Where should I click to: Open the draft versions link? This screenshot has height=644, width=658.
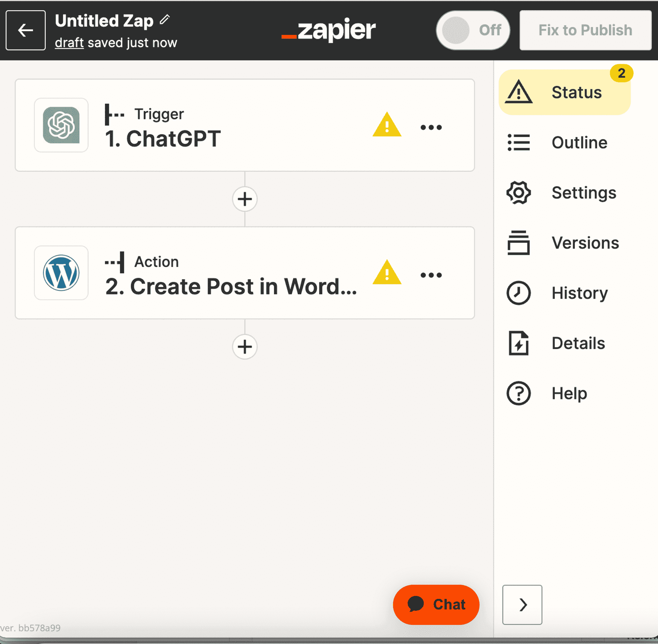(69, 43)
